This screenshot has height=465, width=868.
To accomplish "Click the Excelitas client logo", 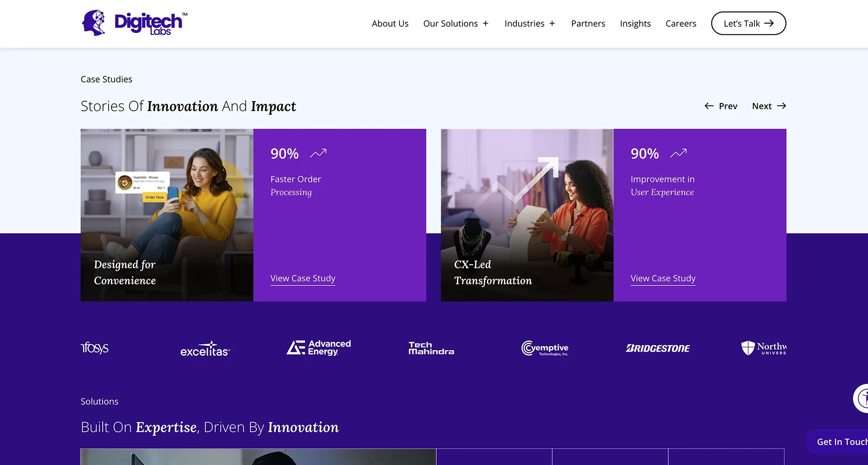I will (x=205, y=348).
